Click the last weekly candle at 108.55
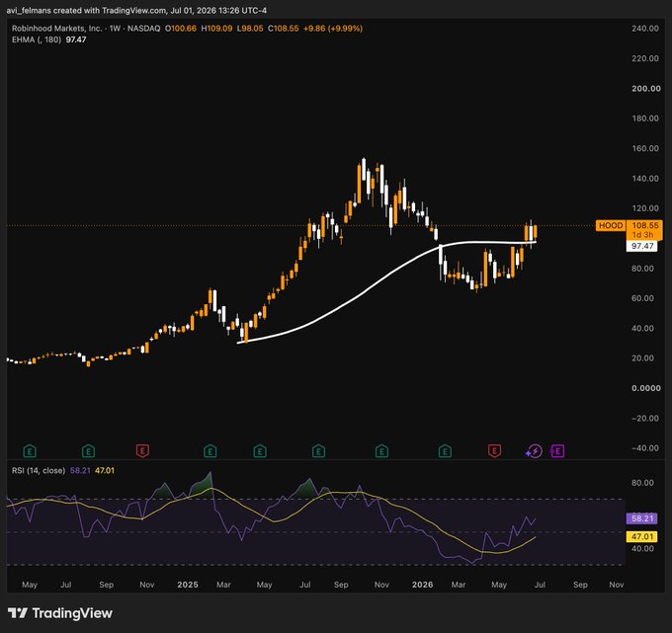The image size is (672, 633). pos(535,232)
